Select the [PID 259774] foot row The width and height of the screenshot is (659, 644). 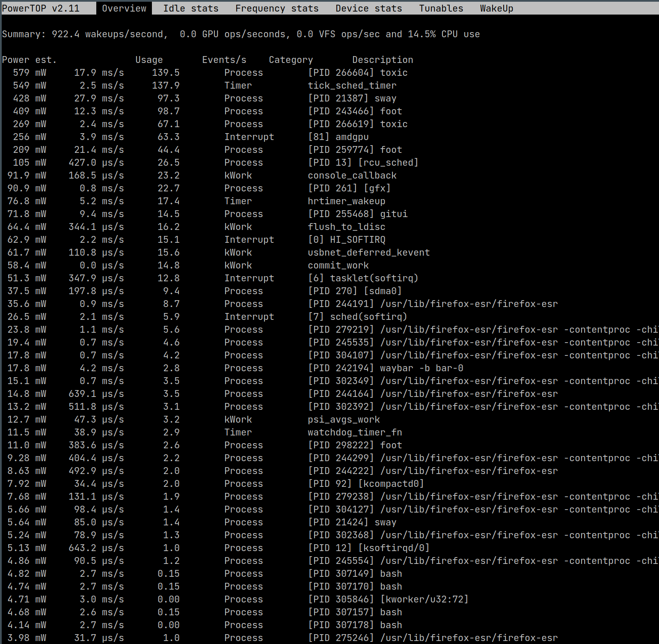click(329, 150)
